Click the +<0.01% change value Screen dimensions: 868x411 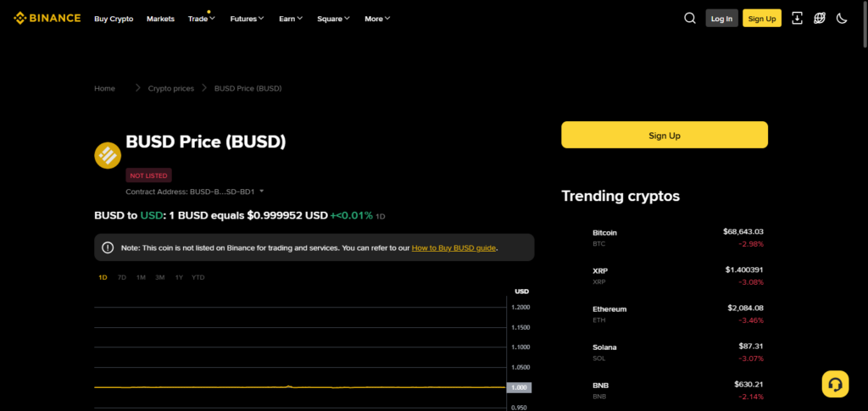pyautogui.click(x=352, y=215)
